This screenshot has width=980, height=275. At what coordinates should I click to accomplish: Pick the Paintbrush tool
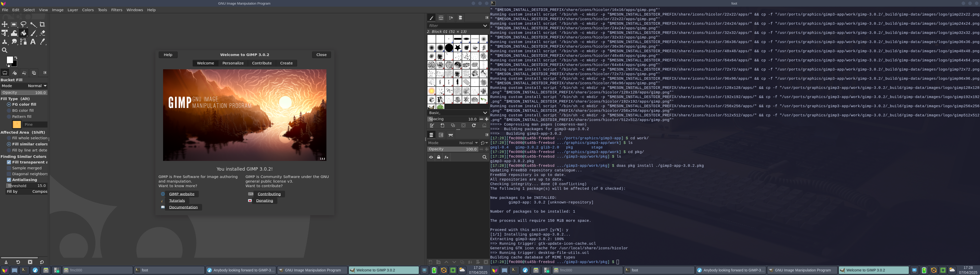(x=33, y=33)
